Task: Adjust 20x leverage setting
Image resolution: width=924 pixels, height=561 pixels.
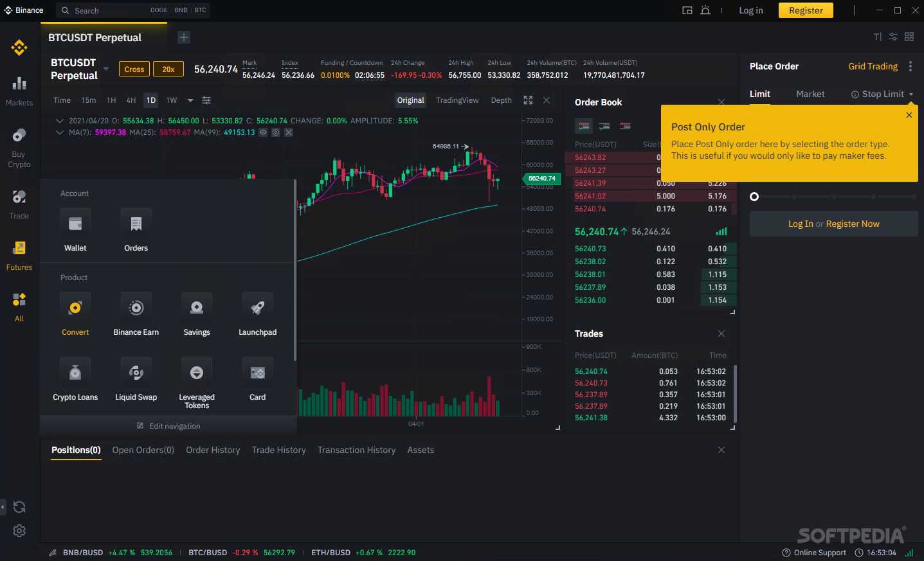Action: (168, 69)
